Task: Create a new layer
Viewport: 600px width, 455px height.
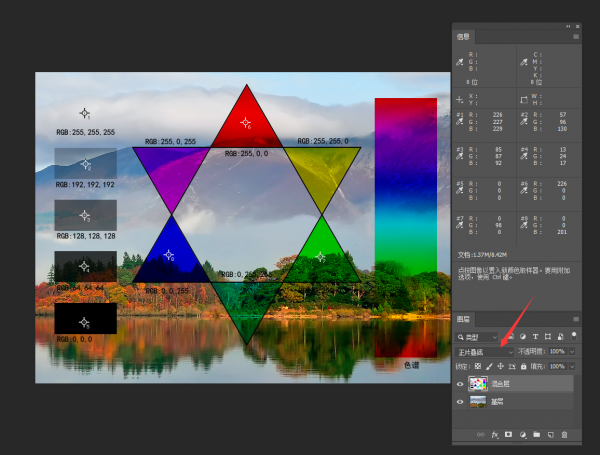Action: pos(550,435)
